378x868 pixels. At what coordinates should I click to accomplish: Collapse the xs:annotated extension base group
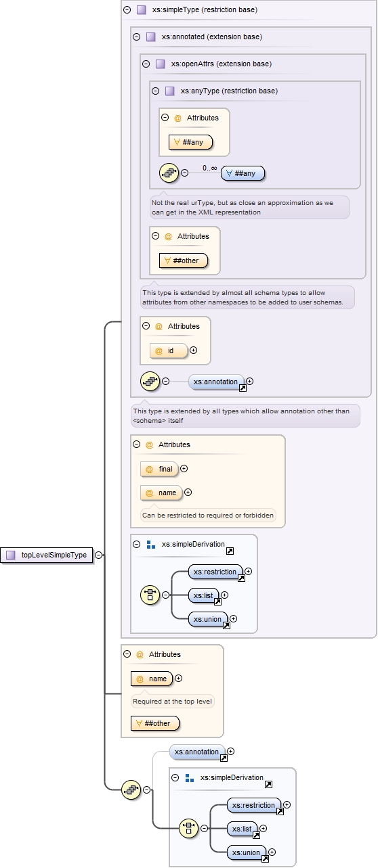click(137, 37)
